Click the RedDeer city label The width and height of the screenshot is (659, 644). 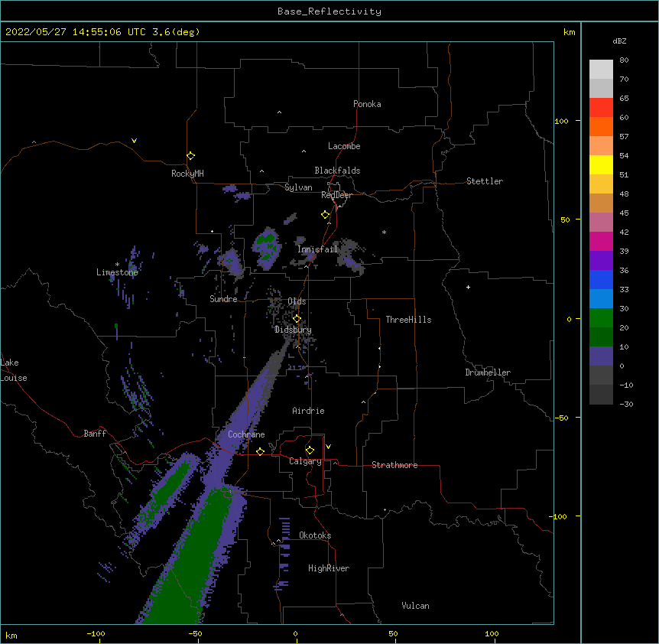coord(336,195)
